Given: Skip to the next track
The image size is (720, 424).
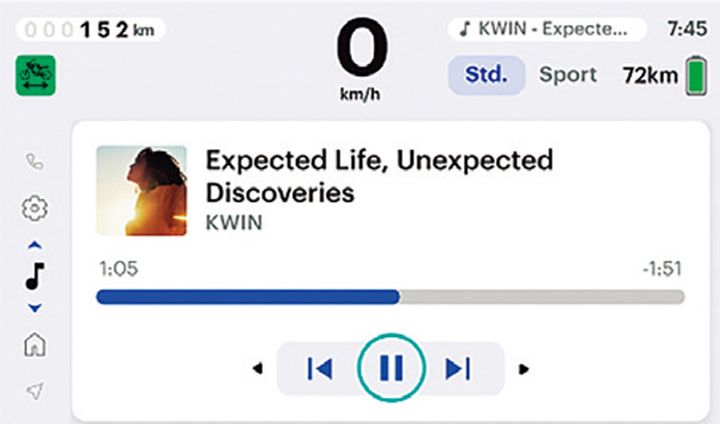Looking at the screenshot, I should (x=458, y=369).
